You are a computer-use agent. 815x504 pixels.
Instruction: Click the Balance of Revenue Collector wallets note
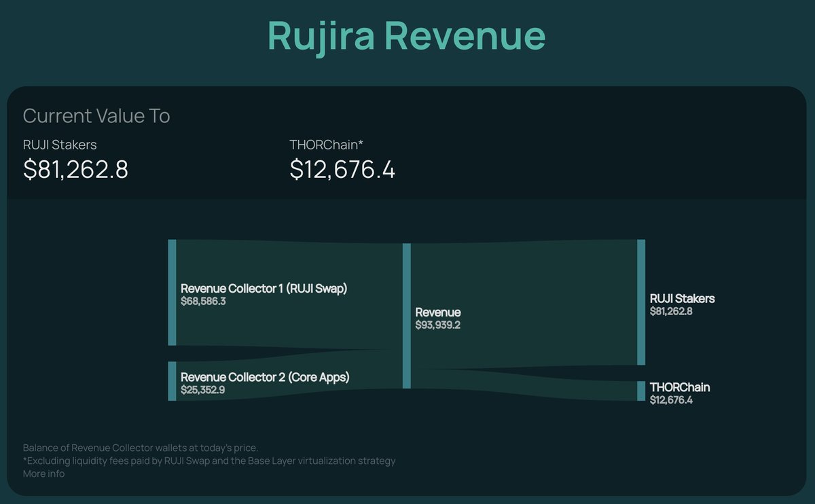coord(141,448)
